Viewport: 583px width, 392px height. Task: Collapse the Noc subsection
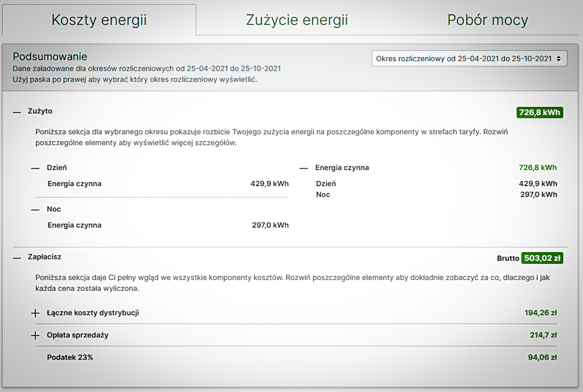pyautogui.click(x=35, y=210)
